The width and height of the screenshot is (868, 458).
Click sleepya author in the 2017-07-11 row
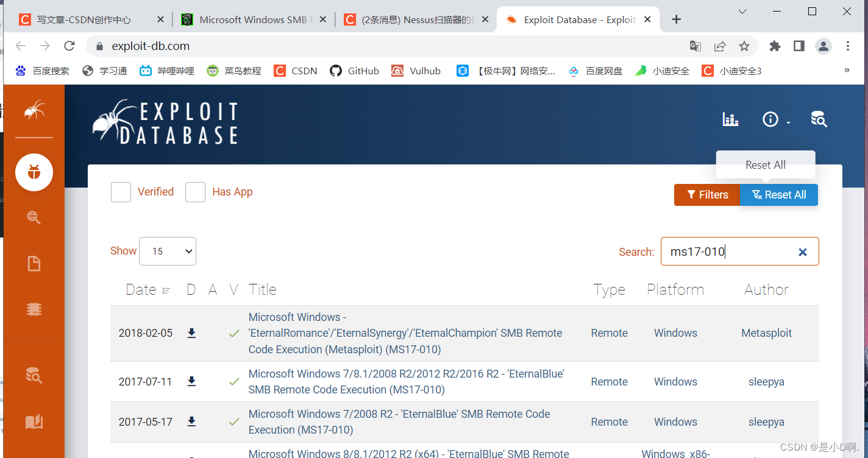[x=766, y=382]
